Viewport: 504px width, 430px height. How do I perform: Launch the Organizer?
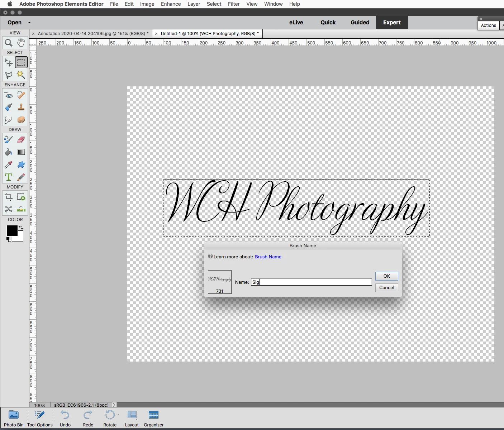click(x=153, y=419)
